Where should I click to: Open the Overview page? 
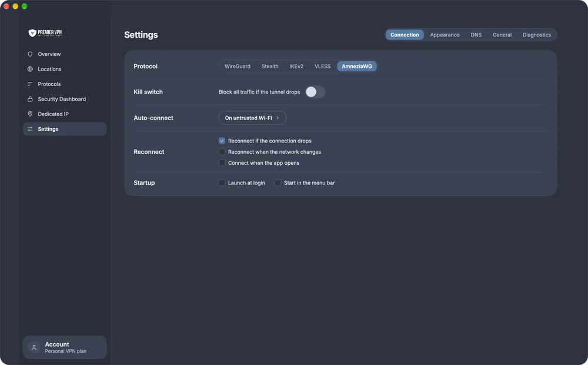tap(65, 54)
